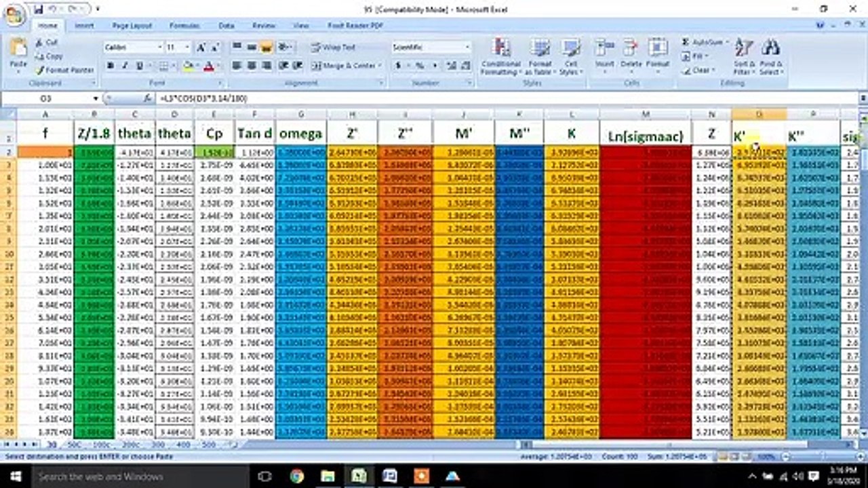Apply percent style format
Viewport: 868px width, 488px height.
[x=420, y=66]
